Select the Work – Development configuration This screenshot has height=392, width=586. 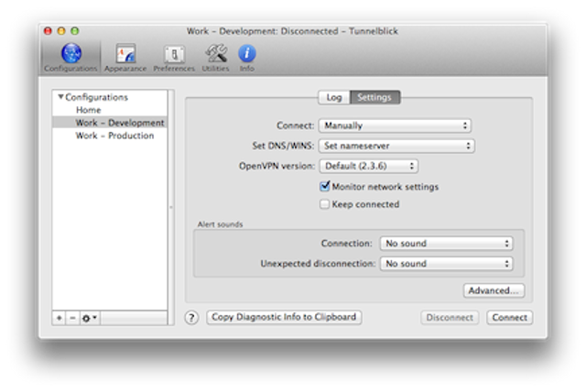(x=110, y=123)
